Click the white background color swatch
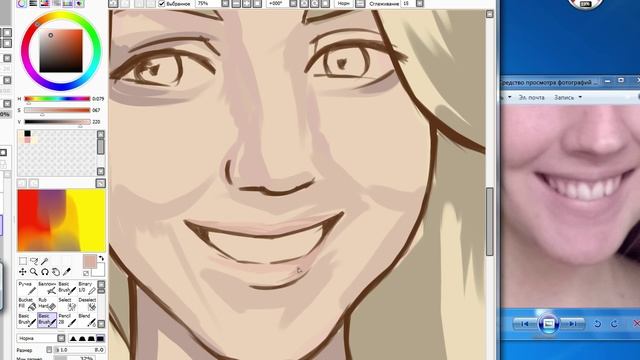 [x=99, y=270]
